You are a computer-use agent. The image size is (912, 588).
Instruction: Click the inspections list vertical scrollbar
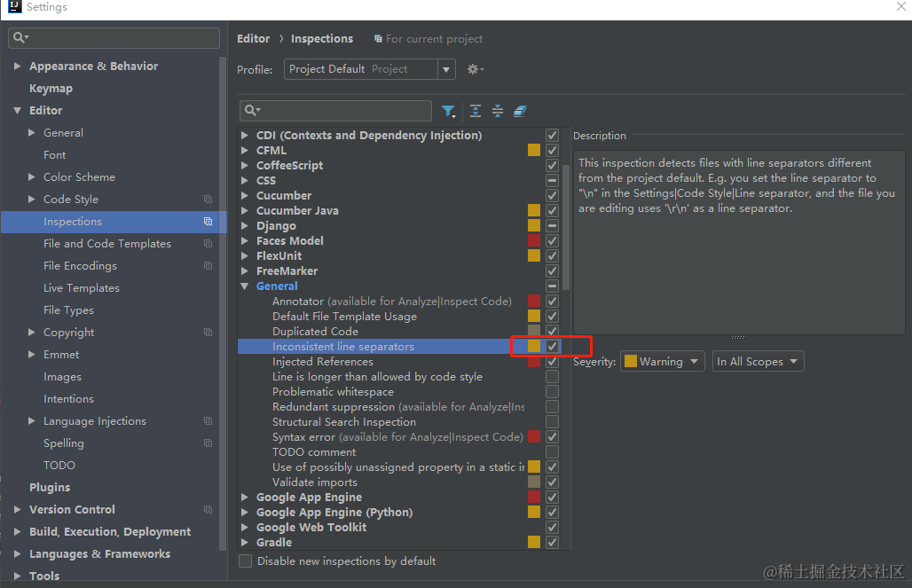[566, 227]
